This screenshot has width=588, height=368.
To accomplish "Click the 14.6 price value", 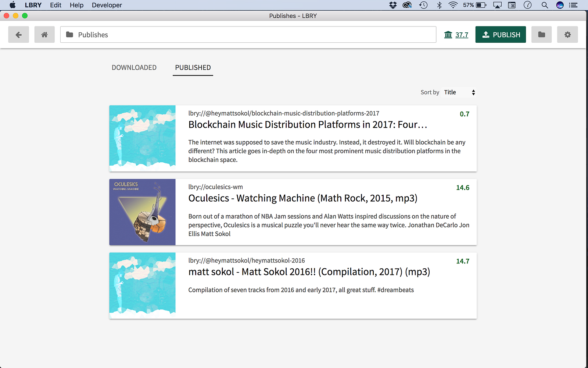I will coord(463,188).
